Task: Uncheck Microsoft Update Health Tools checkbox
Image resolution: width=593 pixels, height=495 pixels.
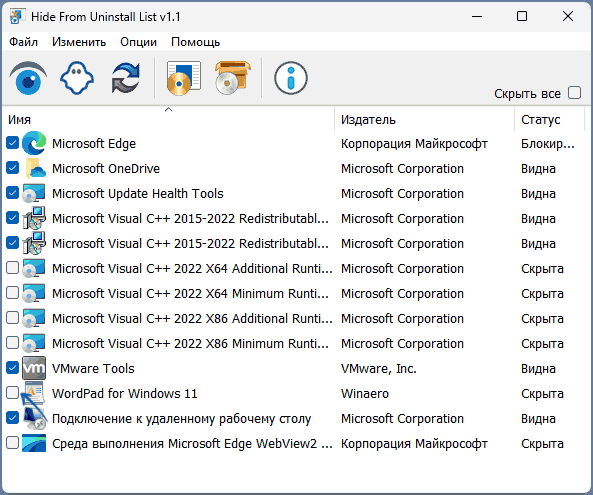Action: coord(12,193)
